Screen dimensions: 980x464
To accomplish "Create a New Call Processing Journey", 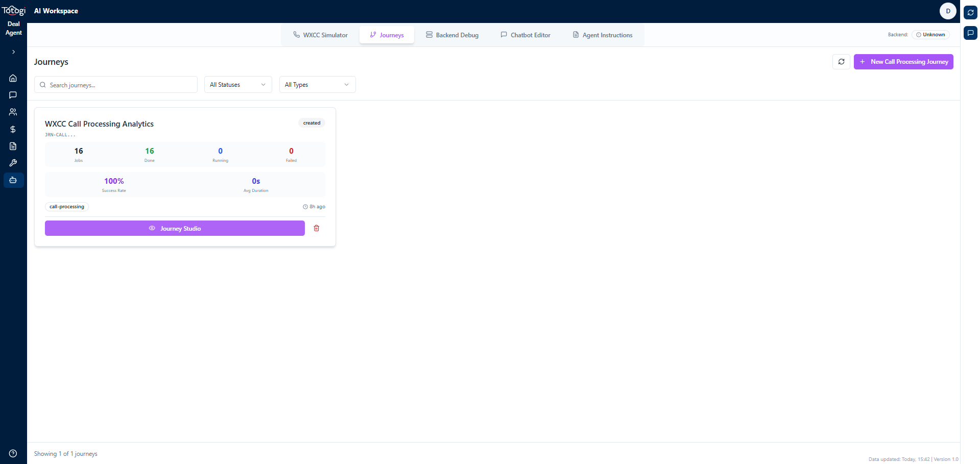I will point(903,62).
